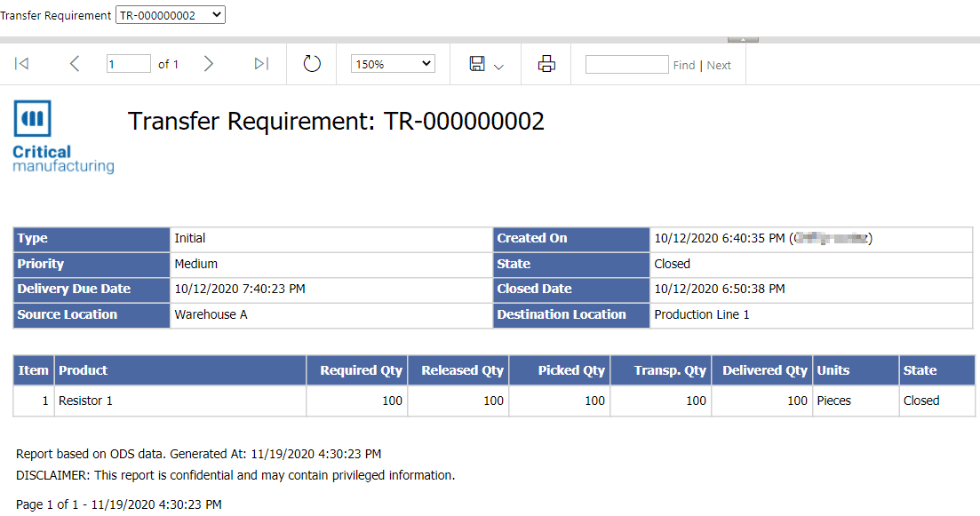The width and height of the screenshot is (980, 516).
Task: Go to the previous report page
Action: pos(75,64)
